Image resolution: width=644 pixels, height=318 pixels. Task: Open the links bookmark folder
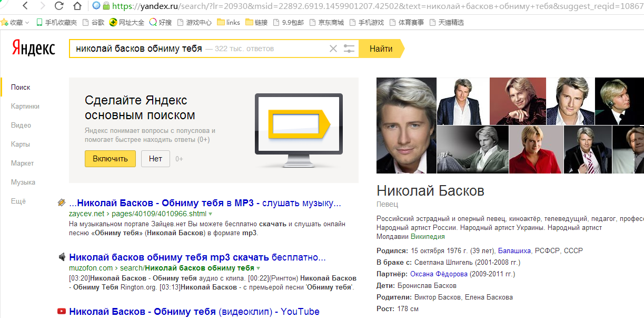229,22
